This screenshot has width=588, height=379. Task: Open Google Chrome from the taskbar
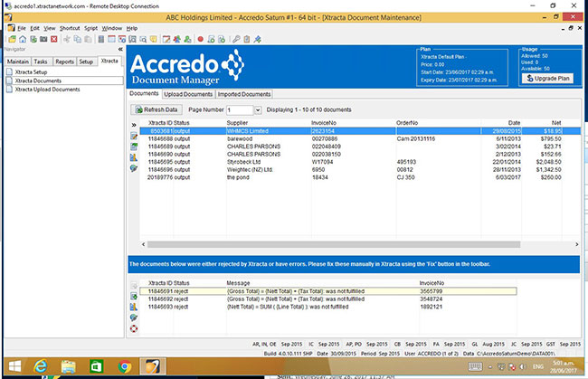pos(125,366)
